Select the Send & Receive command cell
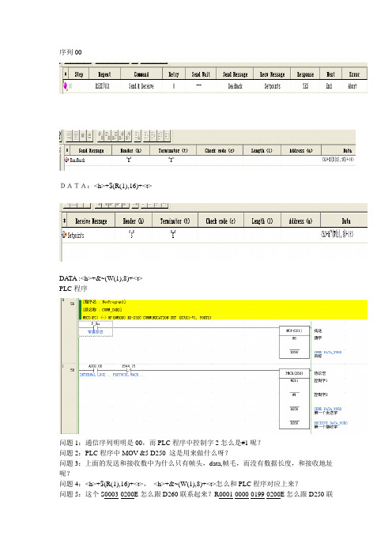 click(141, 86)
